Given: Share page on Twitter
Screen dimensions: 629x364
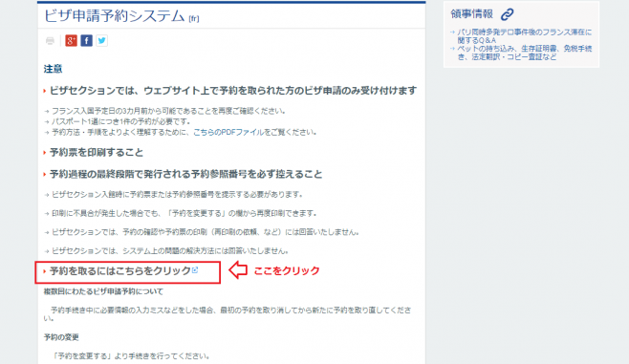Looking at the screenshot, I should point(101,40).
